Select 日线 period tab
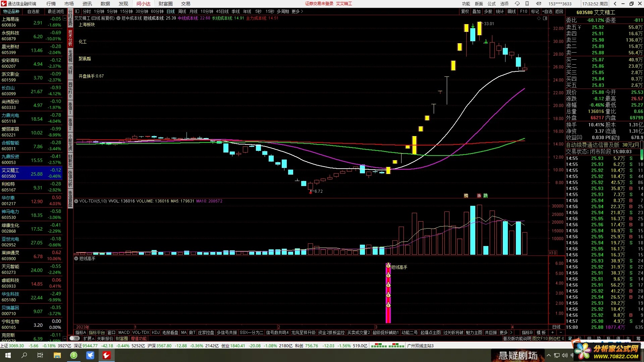Image resolution: width=644 pixels, height=362 pixels. tap(171, 11)
